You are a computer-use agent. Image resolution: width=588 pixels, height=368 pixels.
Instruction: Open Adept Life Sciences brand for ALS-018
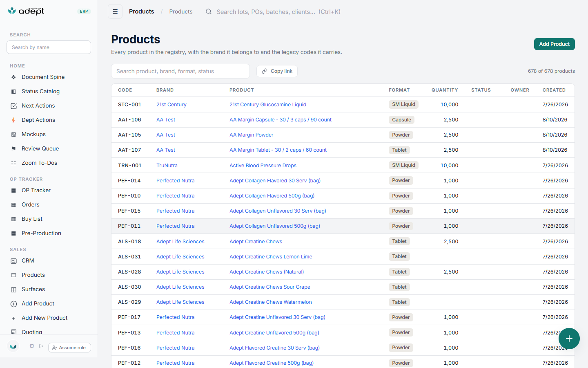click(180, 242)
